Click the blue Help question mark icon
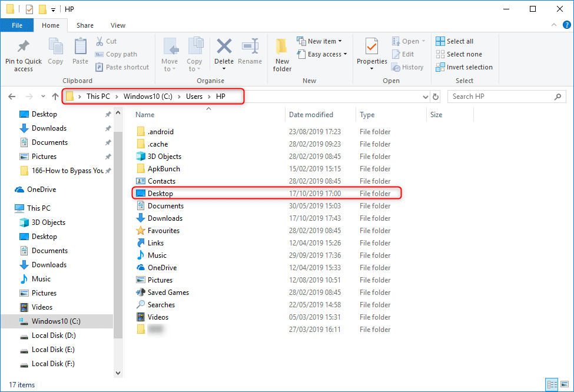Viewport: 574px width, 392px height. coord(566,25)
